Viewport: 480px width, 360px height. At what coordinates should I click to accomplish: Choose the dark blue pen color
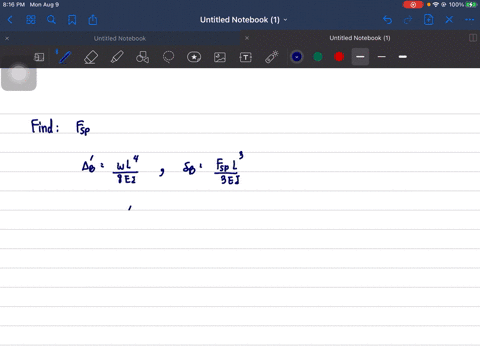point(297,57)
